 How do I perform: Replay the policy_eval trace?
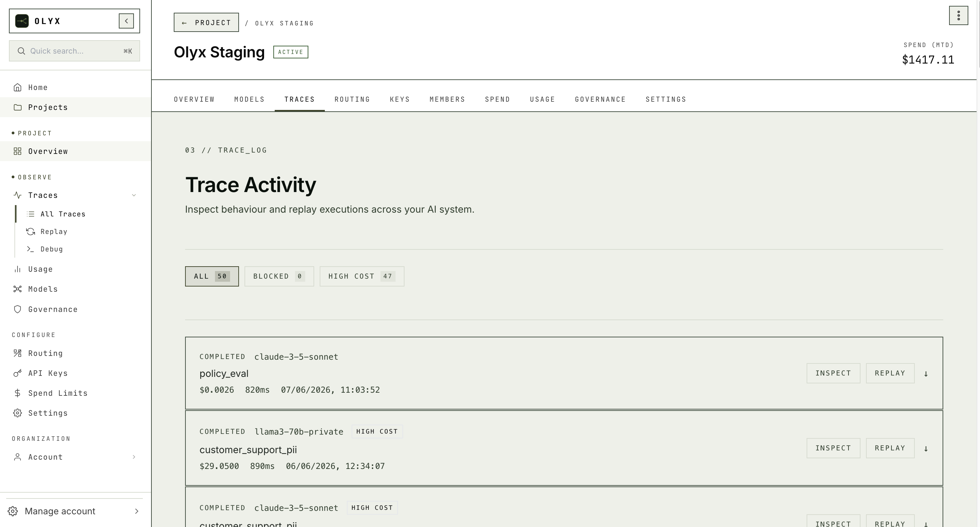(x=890, y=373)
